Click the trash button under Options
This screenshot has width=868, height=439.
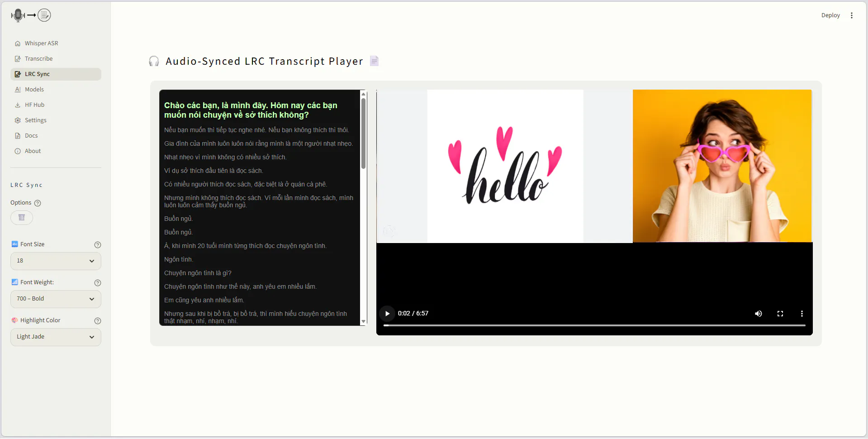22,218
